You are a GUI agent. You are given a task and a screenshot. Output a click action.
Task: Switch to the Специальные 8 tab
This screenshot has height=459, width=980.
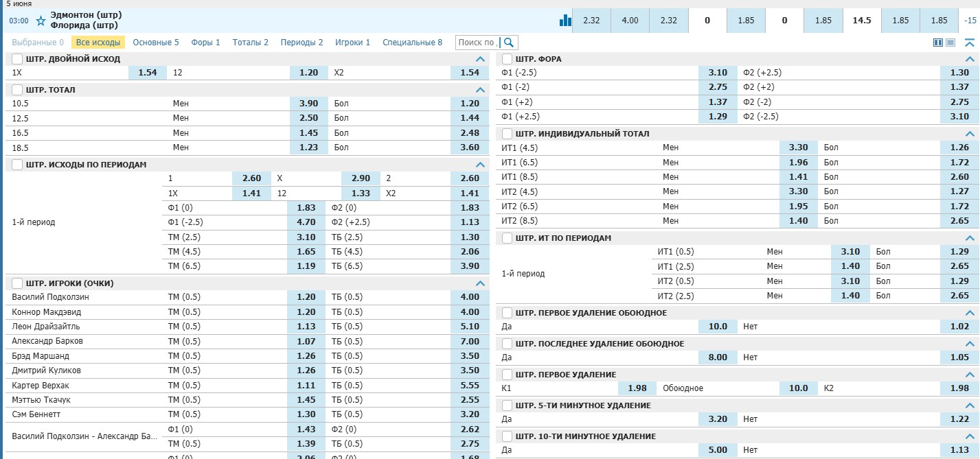click(413, 43)
